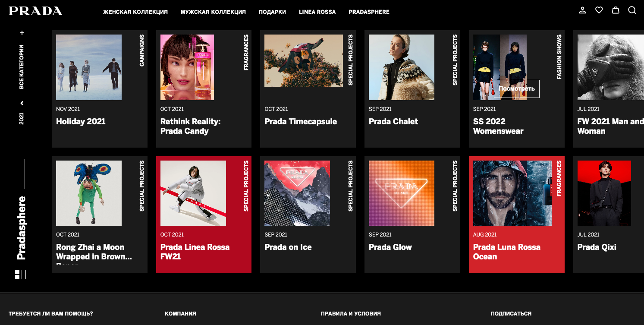Open the Мужская коллекция menu
The image size is (644, 325).
click(213, 12)
